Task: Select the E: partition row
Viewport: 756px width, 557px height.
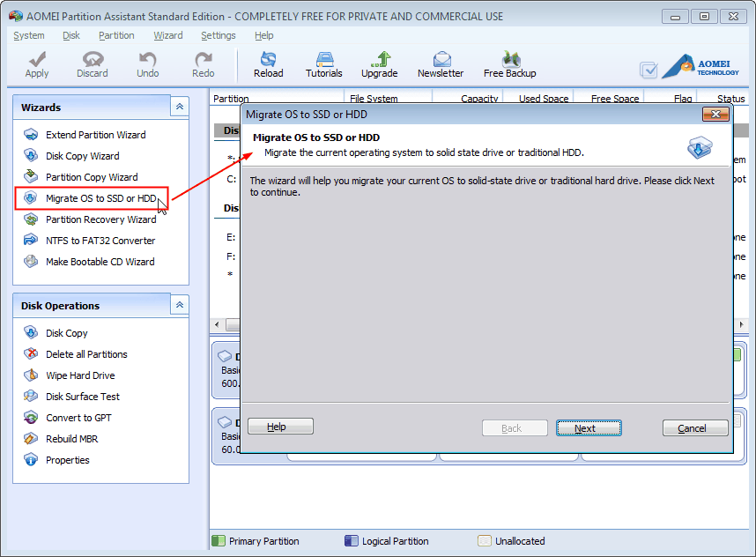Action: coord(231,237)
